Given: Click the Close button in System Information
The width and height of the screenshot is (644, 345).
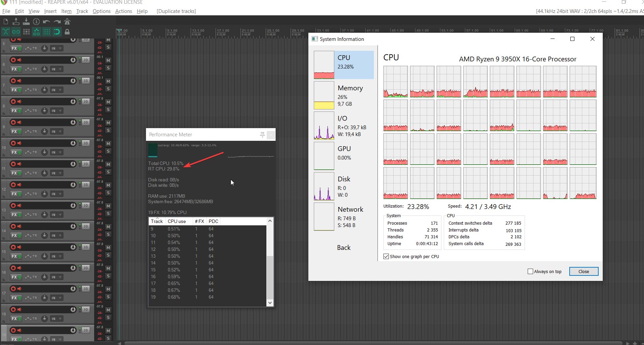Looking at the screenshot, I should pyautogui.click(x=583, y=271).
